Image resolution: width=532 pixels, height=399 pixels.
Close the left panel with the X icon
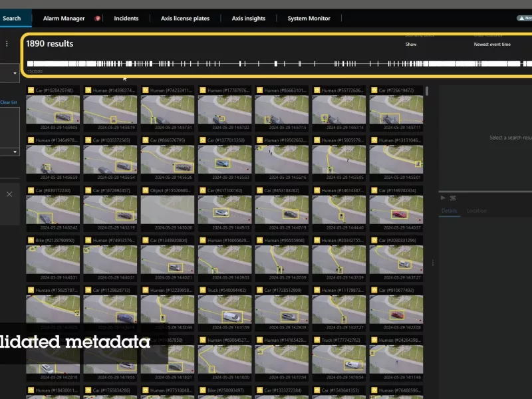point(9,194)
